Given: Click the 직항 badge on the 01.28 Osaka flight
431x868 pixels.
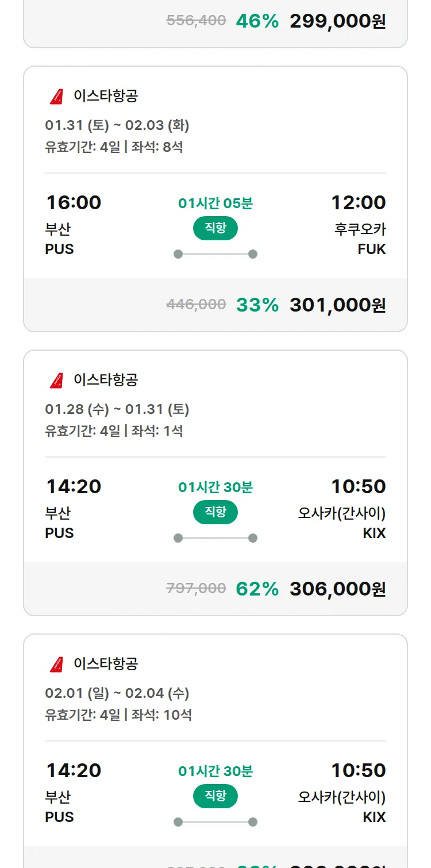Looking at the screenshot, I should [215, 512].
